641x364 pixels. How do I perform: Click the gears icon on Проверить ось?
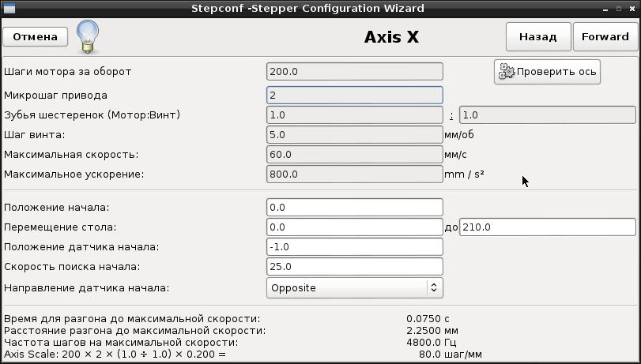506,72
